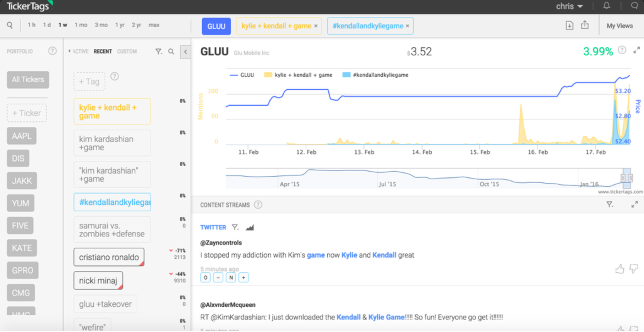Click the GLUU ticker button
Viewport: 644px width, 332px height.
pos(216,26)
